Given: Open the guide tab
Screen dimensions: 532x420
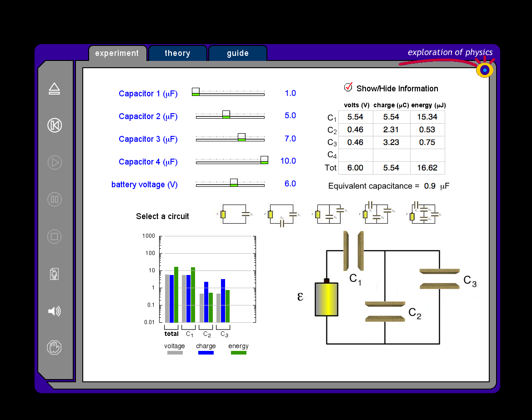Looking at the screenshot, I should 237,53.
